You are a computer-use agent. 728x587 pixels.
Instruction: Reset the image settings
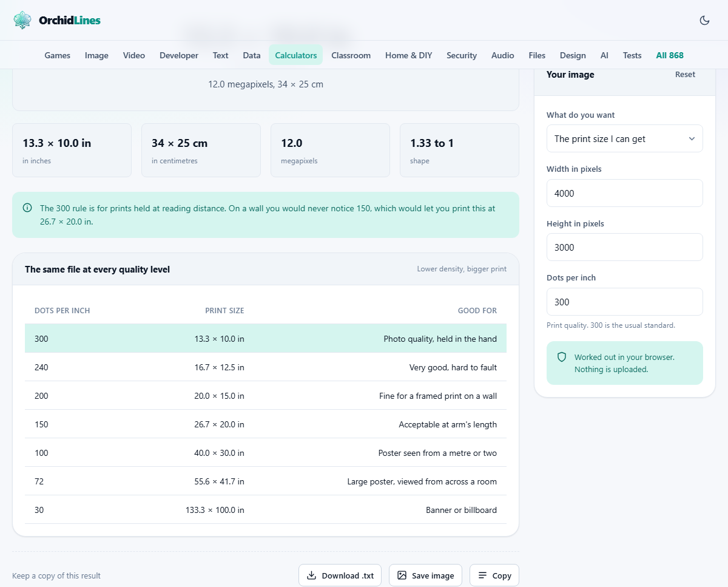[686, 75]
